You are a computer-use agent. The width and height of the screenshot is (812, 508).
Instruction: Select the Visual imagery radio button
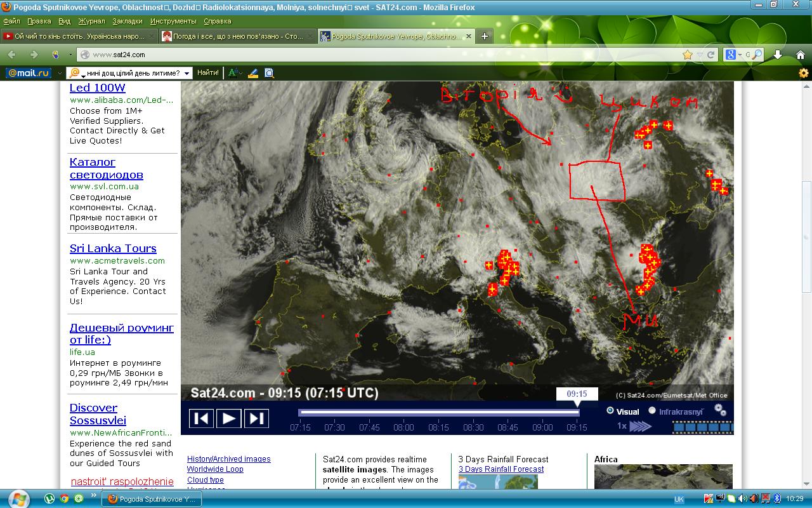610,411
